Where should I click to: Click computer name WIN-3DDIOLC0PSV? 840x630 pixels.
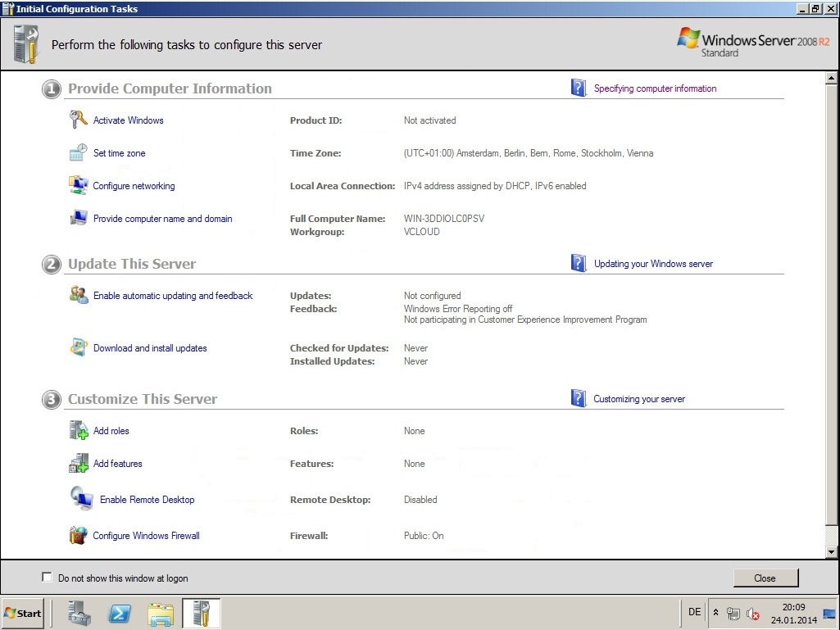444,219
